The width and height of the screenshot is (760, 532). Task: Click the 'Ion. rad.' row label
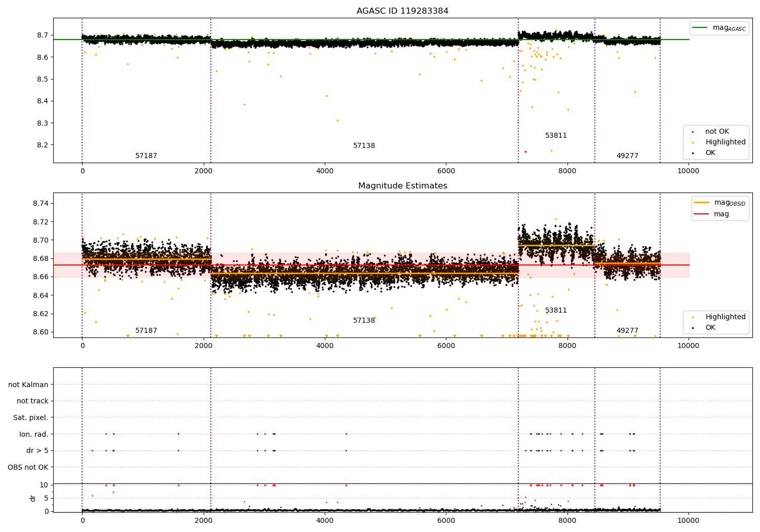click(x=34, y=434)
